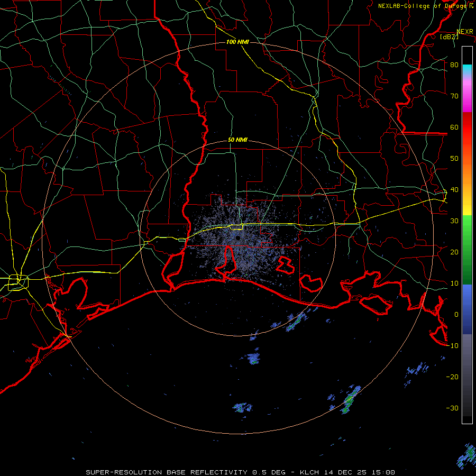
Task: Click the 30 value on the dBZ scale
Action: 454,221
